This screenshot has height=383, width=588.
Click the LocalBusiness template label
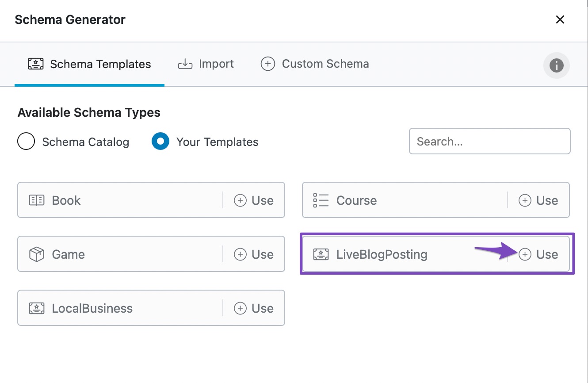point(92,308)
